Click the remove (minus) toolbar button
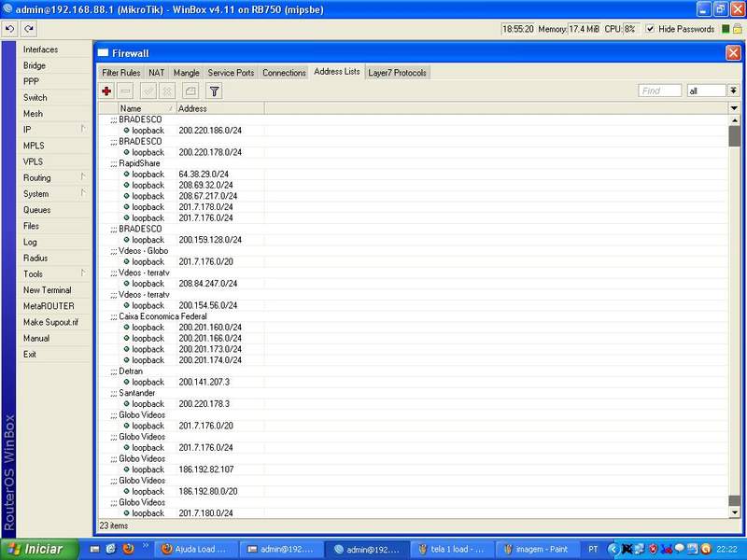Image resolution: width=747 pixels, height=560 pixels. (x=125, y=91)
